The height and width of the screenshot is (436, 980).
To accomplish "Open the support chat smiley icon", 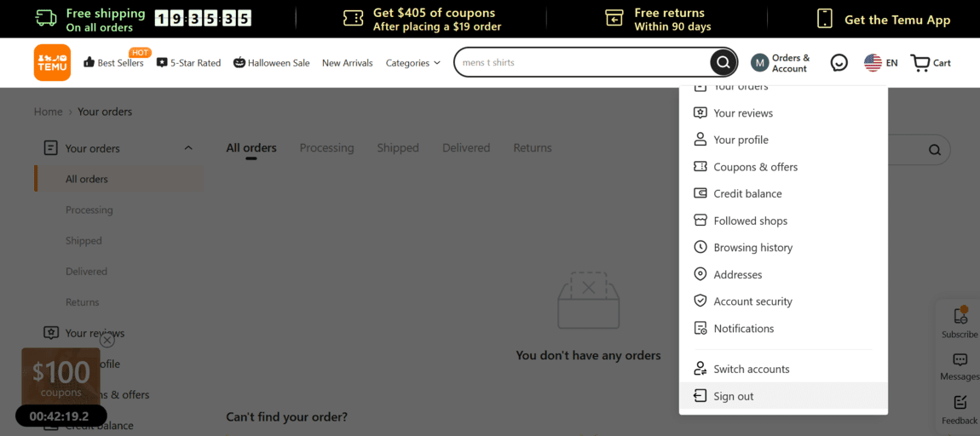I will (x=839, y=62).
